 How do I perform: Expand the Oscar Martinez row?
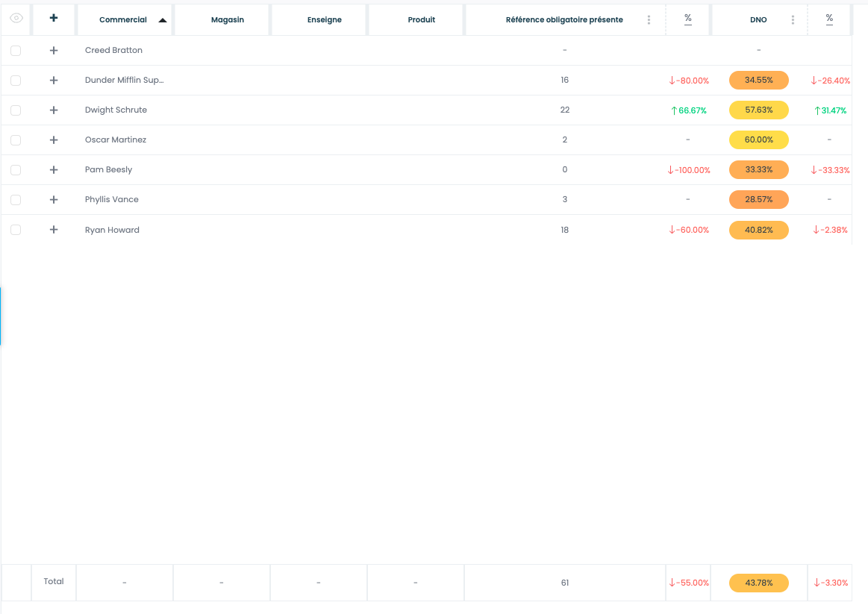(x=54, y=140)
